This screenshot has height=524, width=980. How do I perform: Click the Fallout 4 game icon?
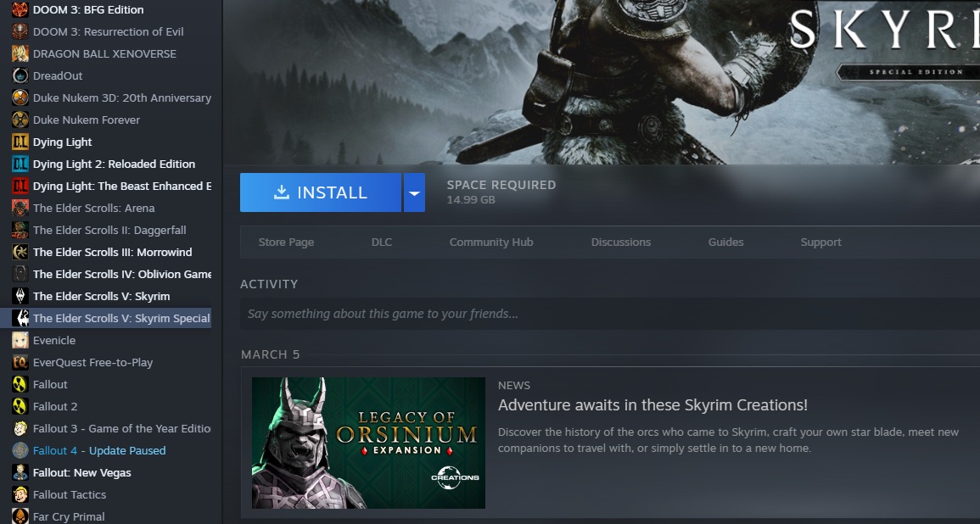click(20, 450)
